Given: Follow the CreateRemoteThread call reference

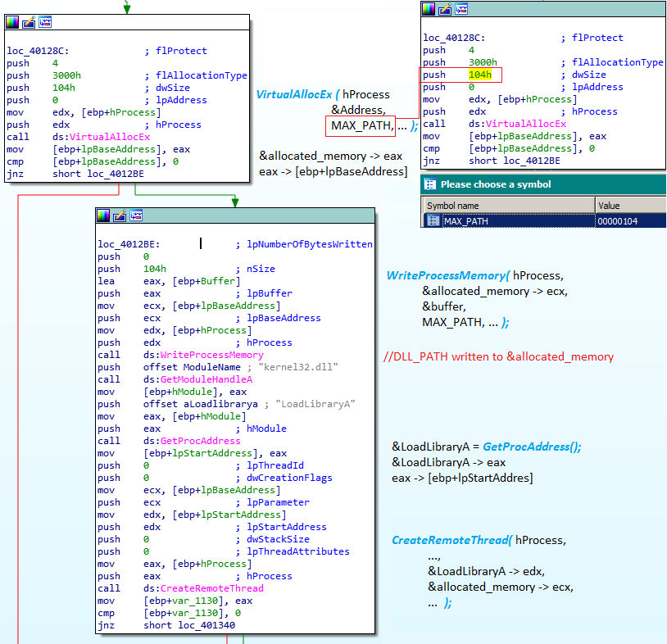Looking at the screenshot, I should pos(211,588).
